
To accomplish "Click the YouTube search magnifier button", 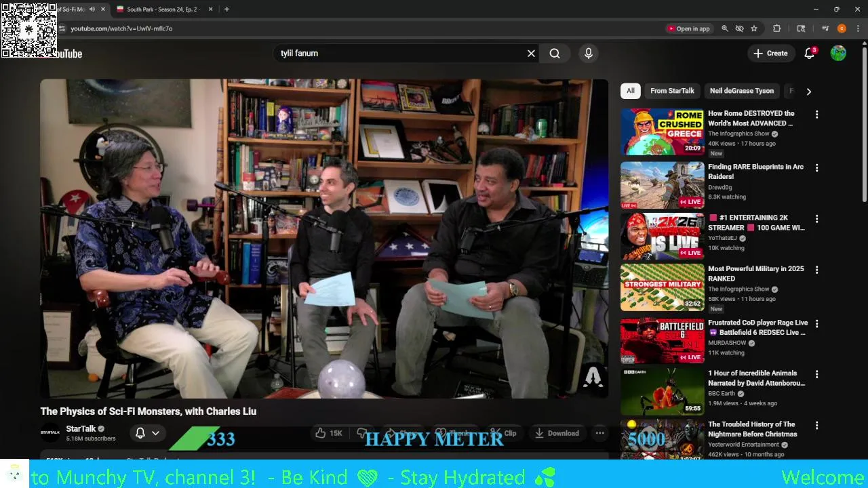I will (555, 54).
